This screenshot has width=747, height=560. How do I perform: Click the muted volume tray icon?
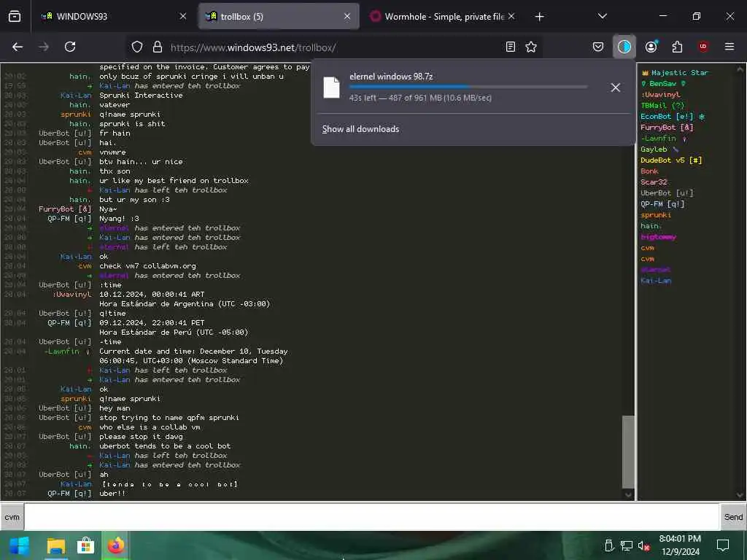(643, 545)
